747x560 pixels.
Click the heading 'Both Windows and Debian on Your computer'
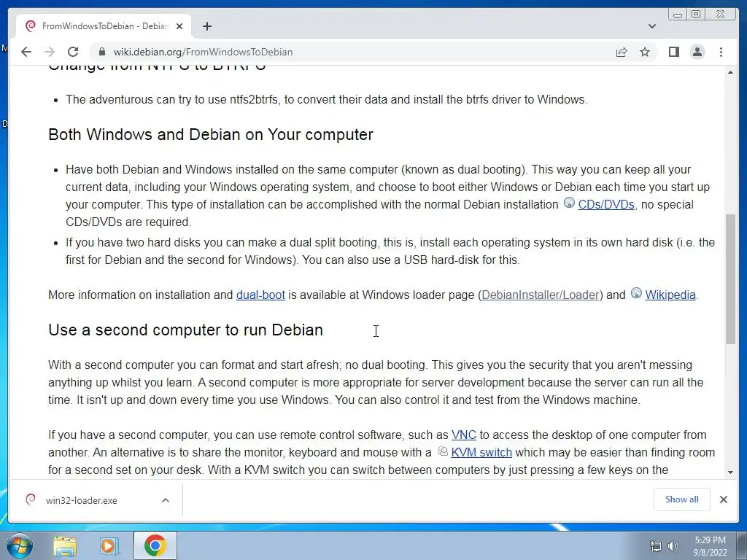pyautogui.click(x=211, y=135)
